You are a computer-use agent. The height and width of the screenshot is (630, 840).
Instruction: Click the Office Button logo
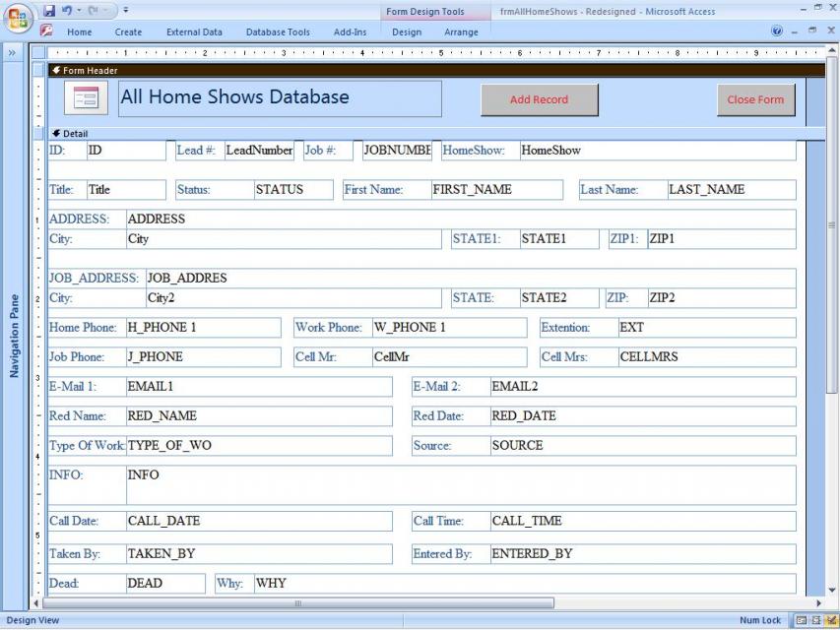click(18, 19)
